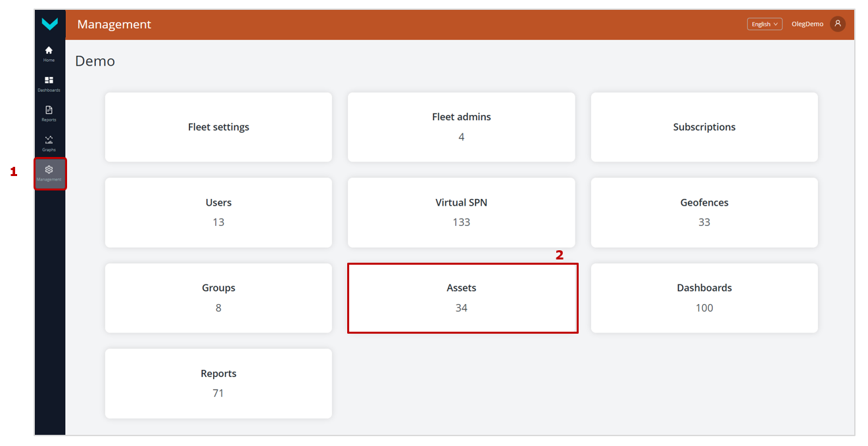Open the Subscriptions card

pos(704,127)
